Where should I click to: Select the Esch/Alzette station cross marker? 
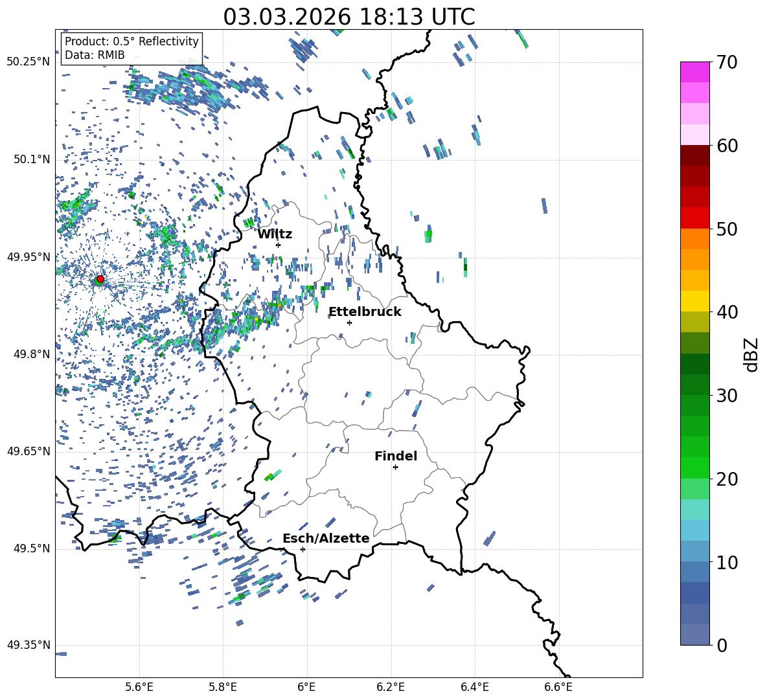coord(303,549)
